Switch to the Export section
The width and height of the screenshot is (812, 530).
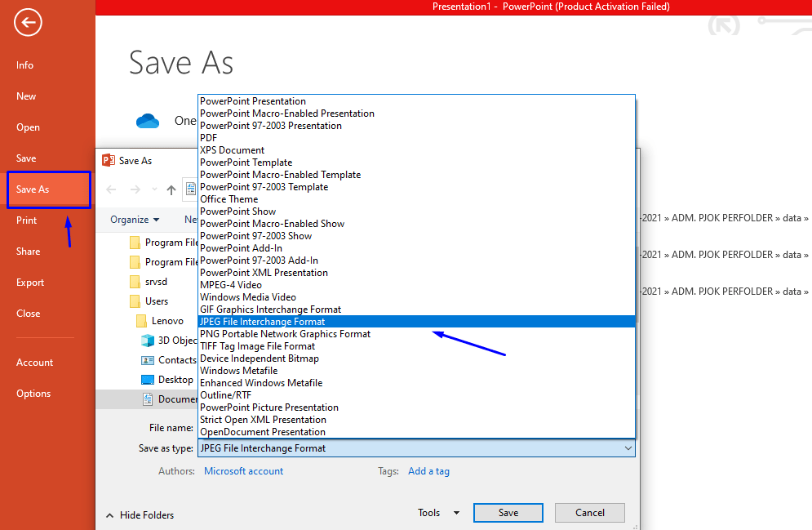[x=30, y=282]
